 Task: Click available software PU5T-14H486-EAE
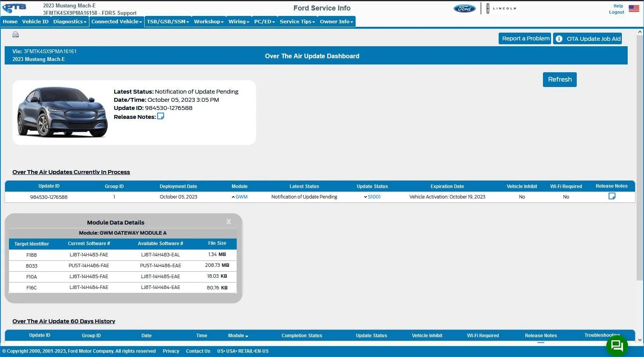(x=161, y=266)
